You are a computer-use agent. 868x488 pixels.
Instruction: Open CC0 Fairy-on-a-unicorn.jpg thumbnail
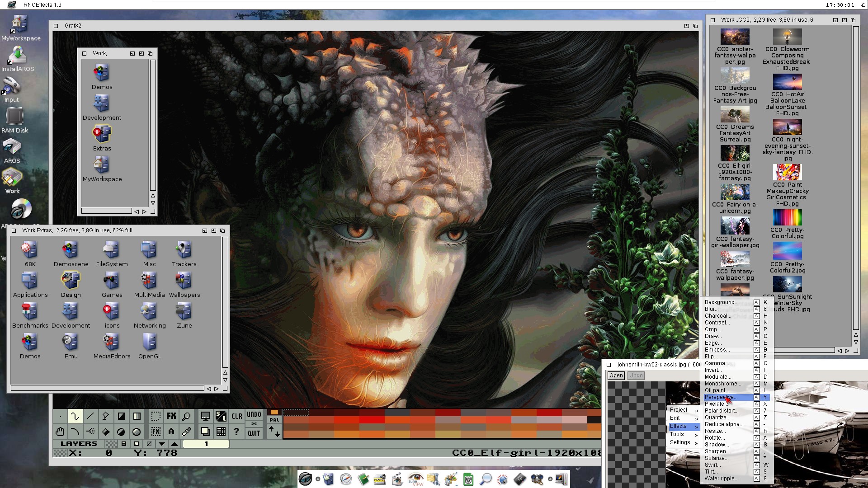[x=735, y=199]
